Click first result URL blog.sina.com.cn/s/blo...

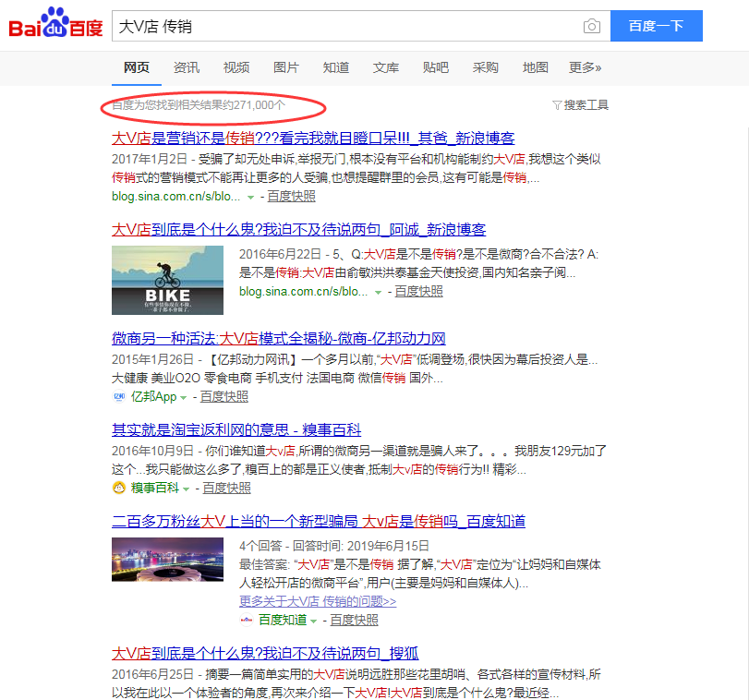coord(176,197)
